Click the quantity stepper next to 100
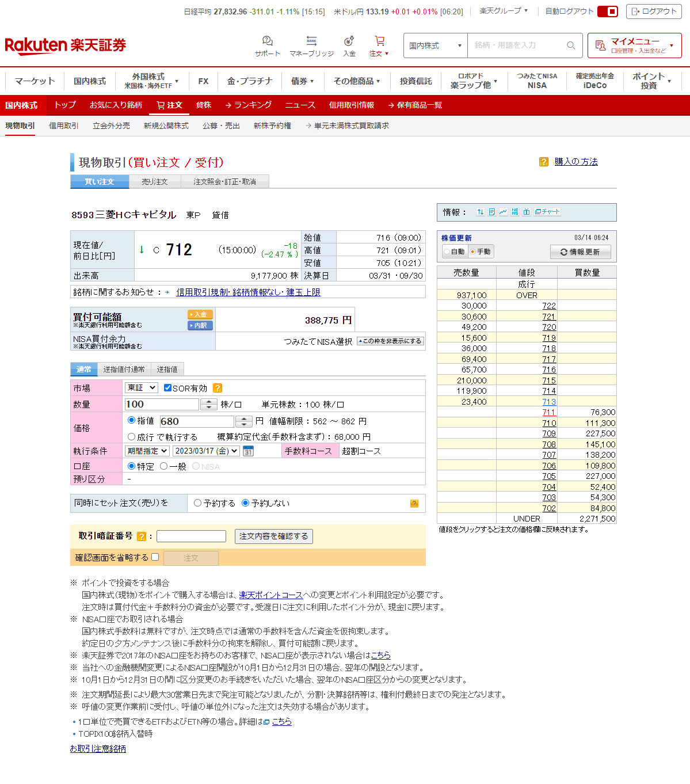The image size is (690, 784). click(208, 405)
